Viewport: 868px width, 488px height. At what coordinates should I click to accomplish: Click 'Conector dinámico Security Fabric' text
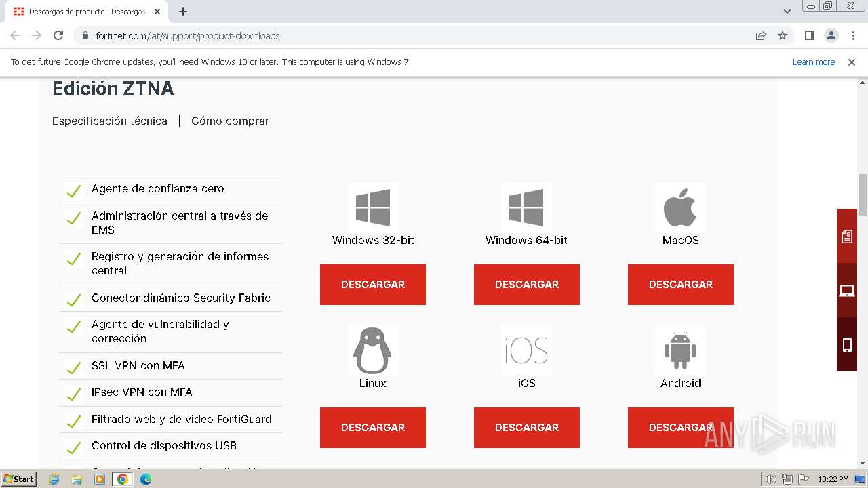pos(181,298)
